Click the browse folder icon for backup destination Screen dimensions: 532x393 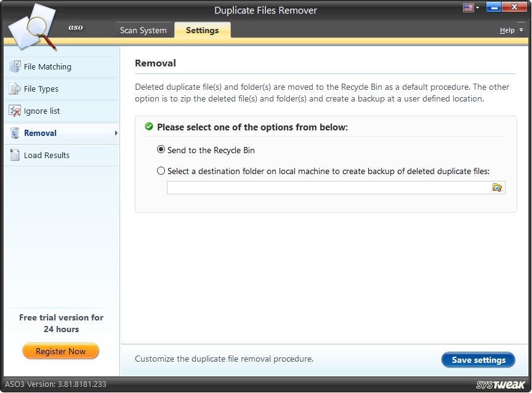click(497, 188)
